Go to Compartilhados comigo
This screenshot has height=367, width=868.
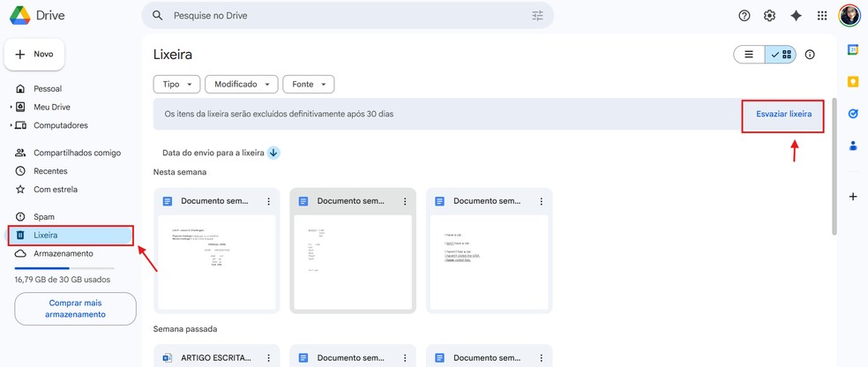77,153
